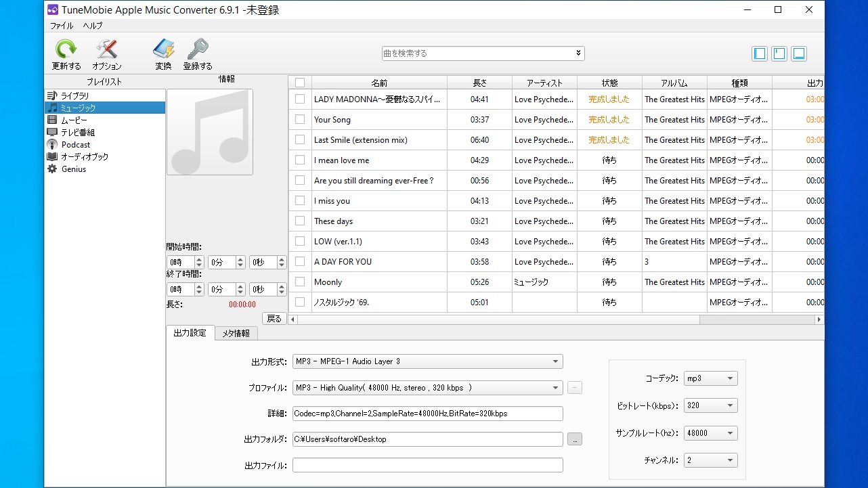868x488 pixels.
Task: Switch to the third layout view icon
Action: (799, 53)
